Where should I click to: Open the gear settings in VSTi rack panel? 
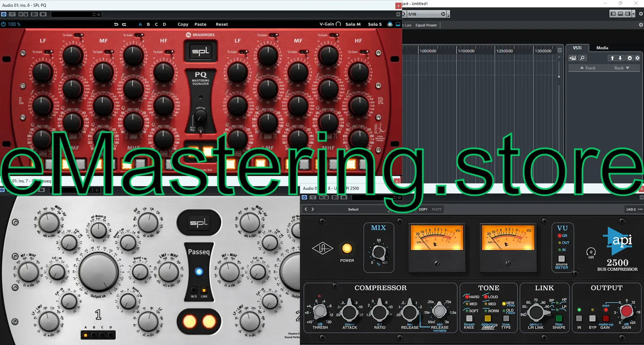(x=638, y=58)
